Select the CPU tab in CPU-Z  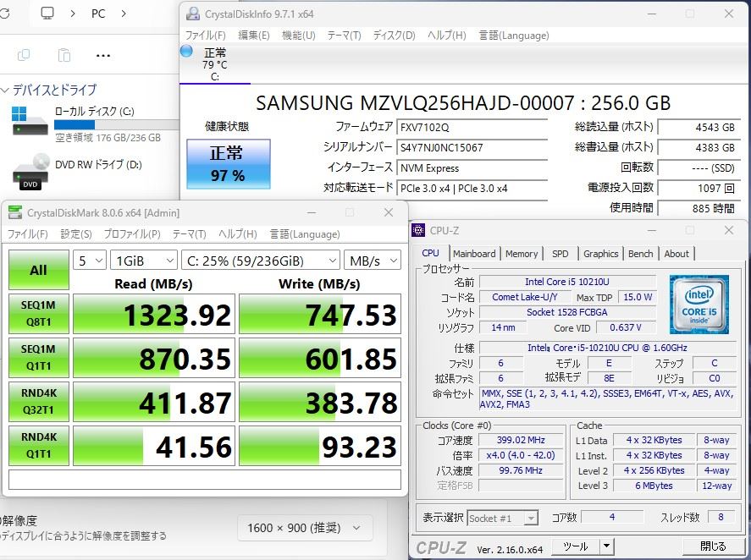[x=431, y=253]
